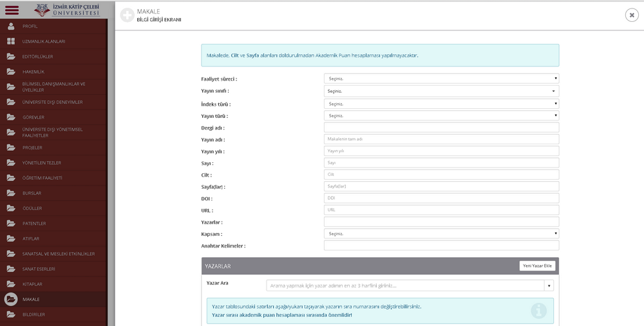Click the Yayın adı field
The height and width of the screenshot is (326, 644).
(442, 139)
